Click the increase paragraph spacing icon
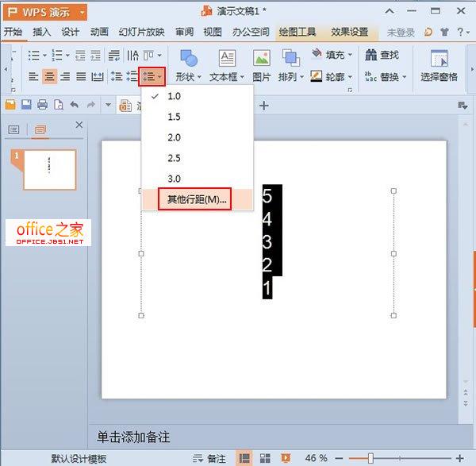 (117, 76)
